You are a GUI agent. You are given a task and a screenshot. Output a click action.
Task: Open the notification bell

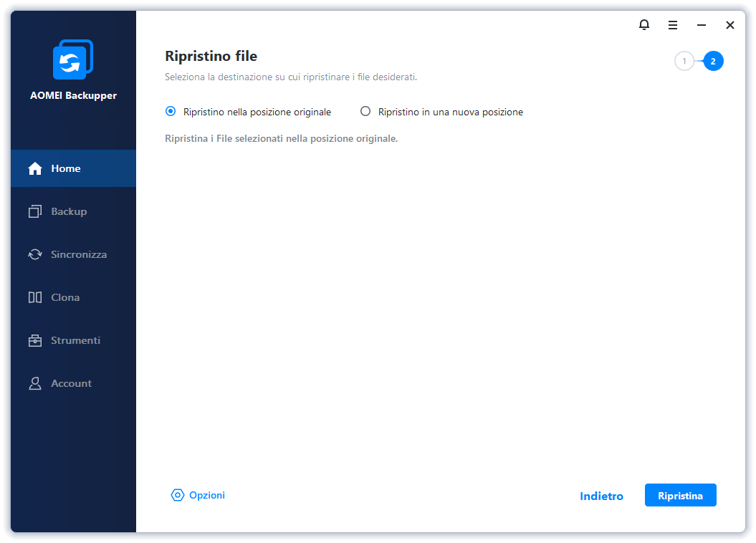643,25
